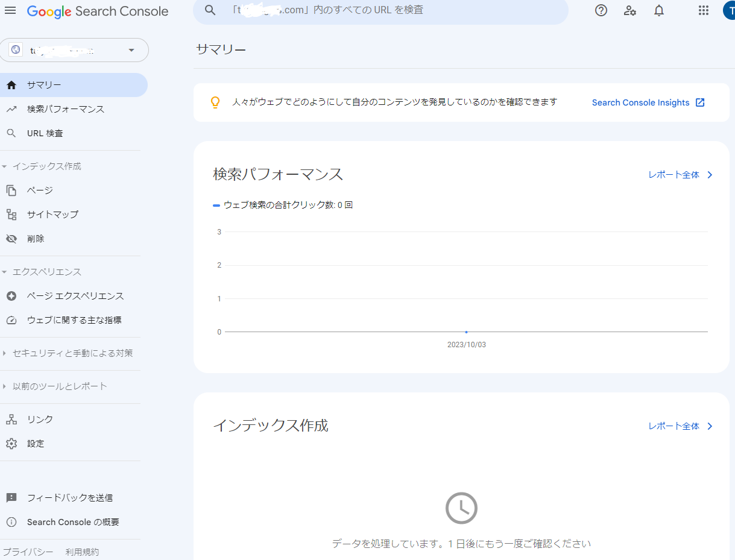Click the crossed-eye icon beside 削除
The width and height of the screenshot is (735, 560).
(x=11, y=239)
